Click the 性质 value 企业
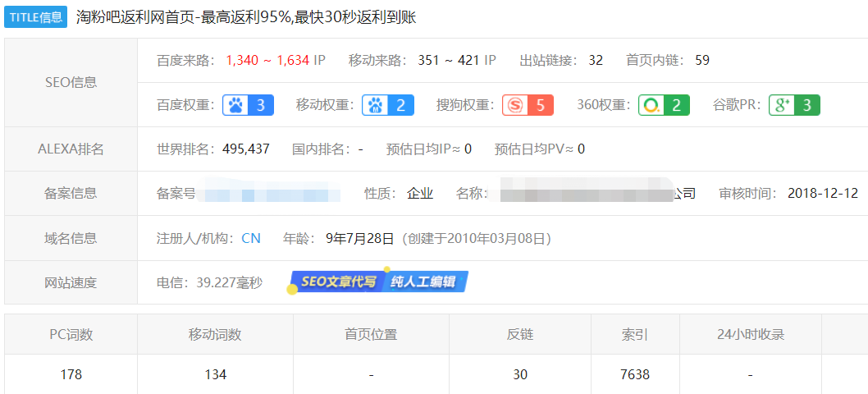Screen dimensions: 868x394 [420, 194]
